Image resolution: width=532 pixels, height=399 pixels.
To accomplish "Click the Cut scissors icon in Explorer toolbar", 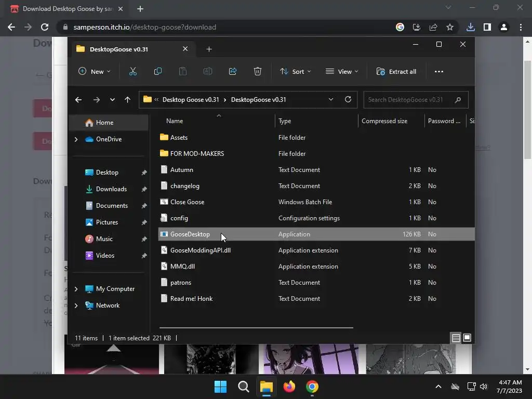I will click(132, 72).
